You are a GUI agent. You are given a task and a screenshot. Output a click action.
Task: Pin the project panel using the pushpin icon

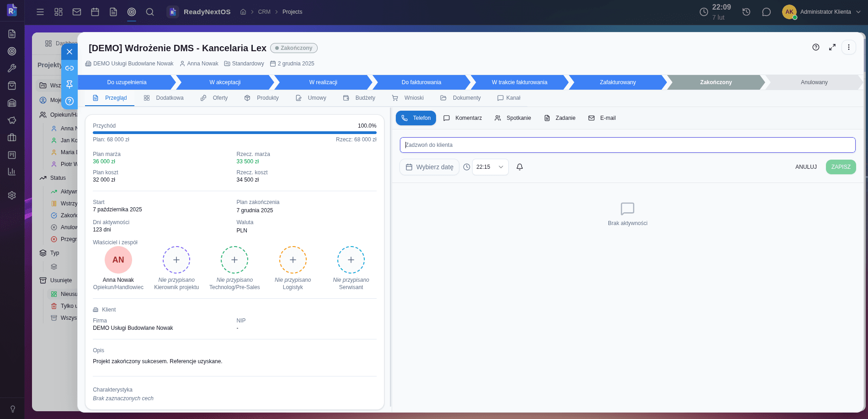tap(69, 85)
